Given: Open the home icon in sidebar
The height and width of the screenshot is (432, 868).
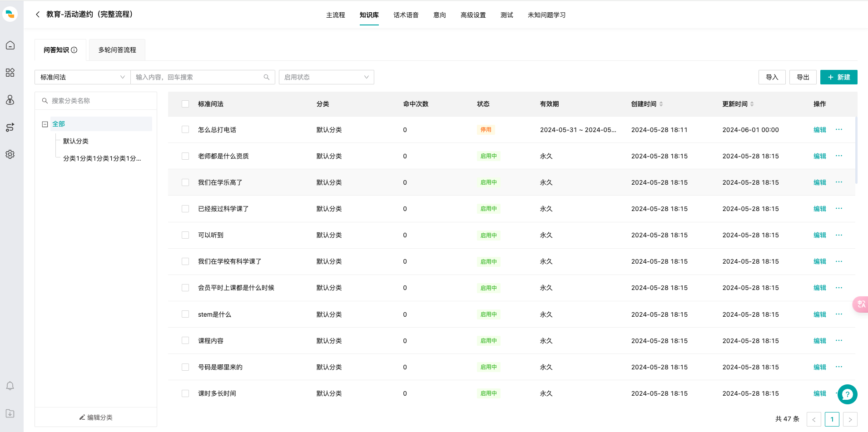Looking at the screenshot, I should tap(10, 45).
